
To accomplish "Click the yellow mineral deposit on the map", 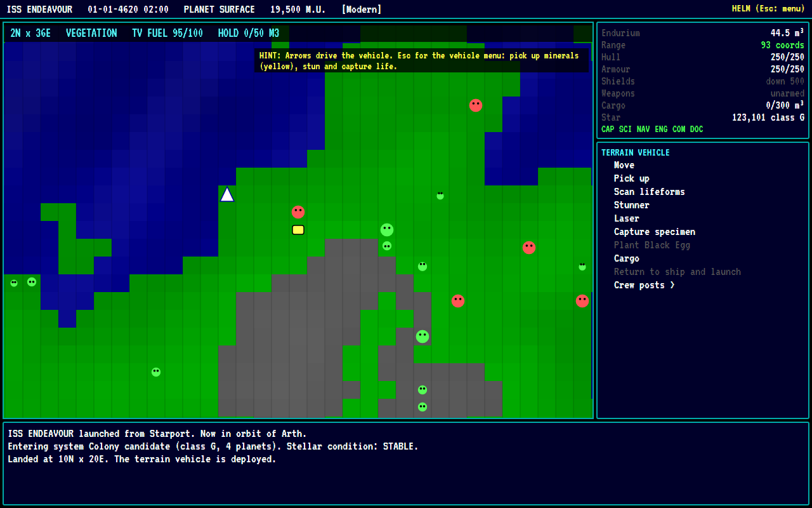I will [x=298, y=230].
